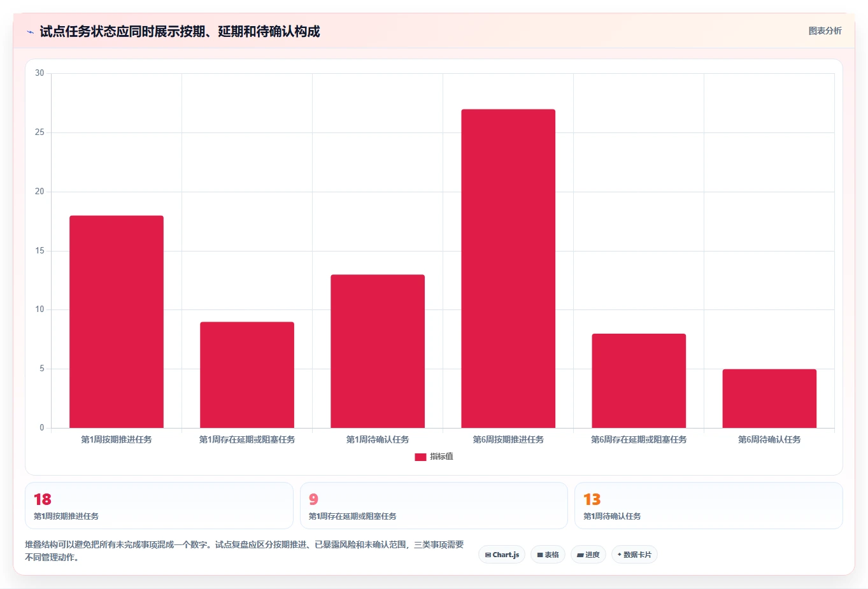Screen dimensions: 868x589
Task: Open the data card showing 18
Action: click(x=159, y=506)
